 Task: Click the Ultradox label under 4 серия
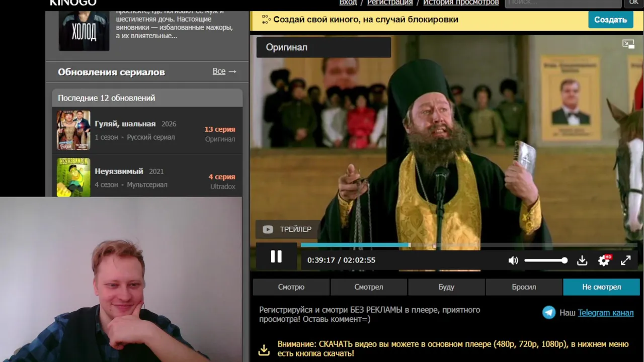[223, 187]
